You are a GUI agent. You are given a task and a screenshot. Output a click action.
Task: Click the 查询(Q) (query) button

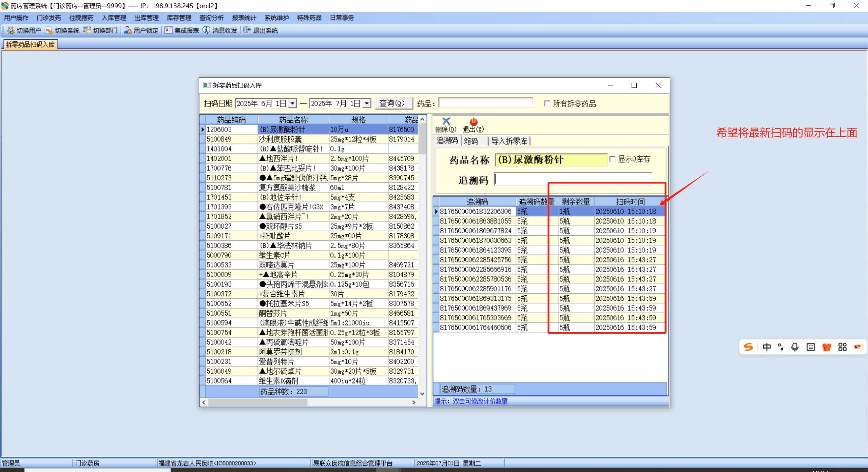click(x=393, y=103)
